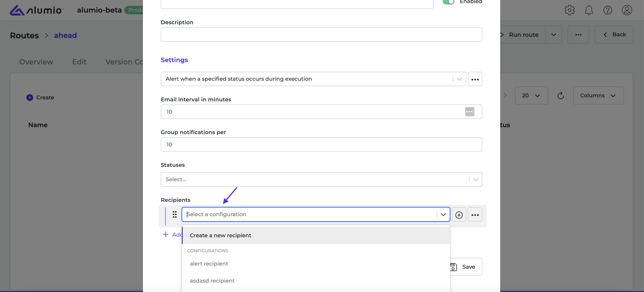The image size is (644, 292).
Task: Switch to the Overview tab
Action: coord(36,62)
